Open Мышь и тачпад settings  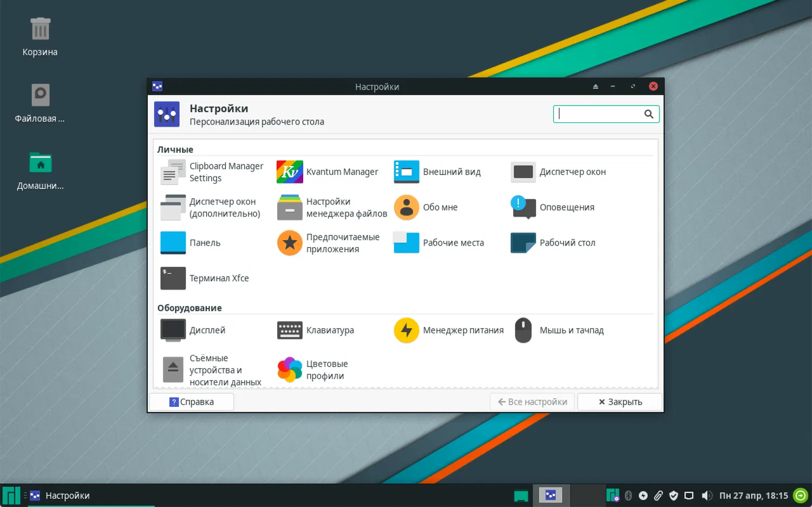(x=559, y=330)
